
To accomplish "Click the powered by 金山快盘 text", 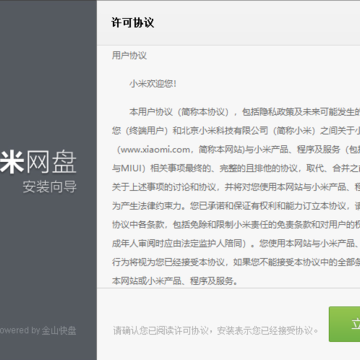I will 38,331.
